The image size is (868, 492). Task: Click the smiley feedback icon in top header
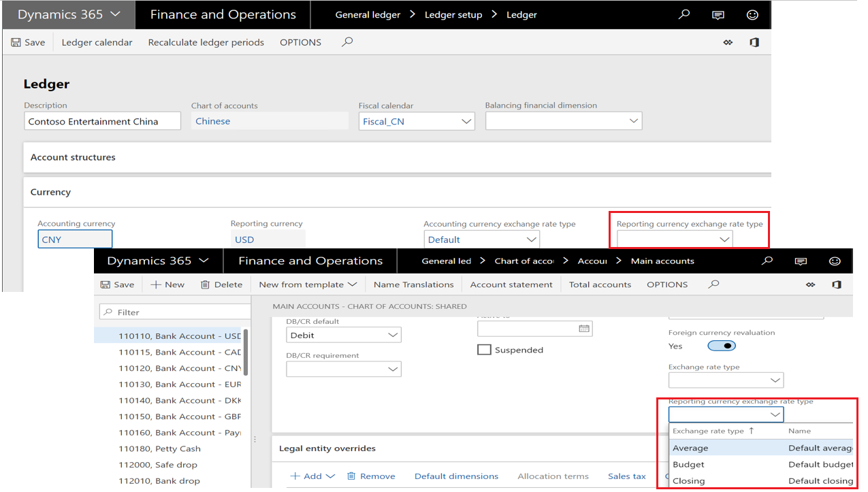pyautogui.click(x=752, y=14)
